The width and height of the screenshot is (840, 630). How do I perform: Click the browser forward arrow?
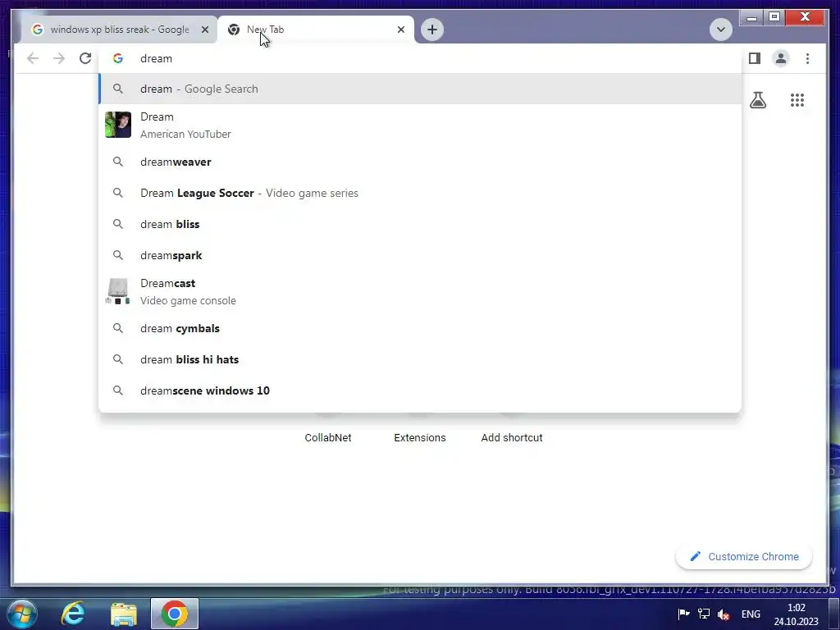click(59, 58)
